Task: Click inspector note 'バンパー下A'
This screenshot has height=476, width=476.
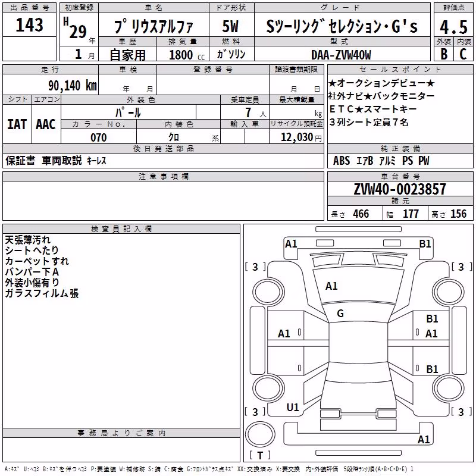Action: [x=32, y=272]
